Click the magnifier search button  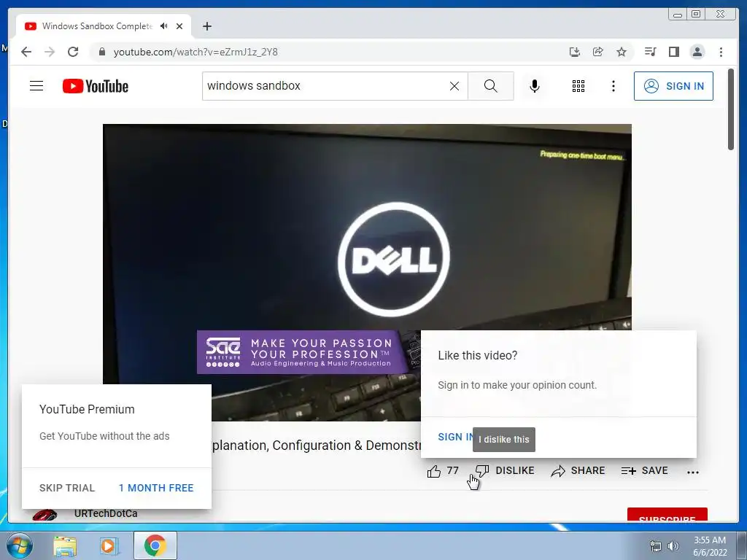pos(491,86)
